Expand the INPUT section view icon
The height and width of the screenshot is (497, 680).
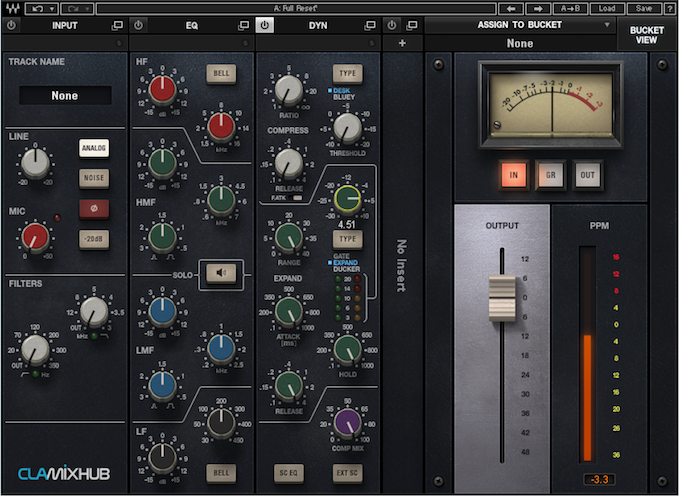click(x=117, y=26)
